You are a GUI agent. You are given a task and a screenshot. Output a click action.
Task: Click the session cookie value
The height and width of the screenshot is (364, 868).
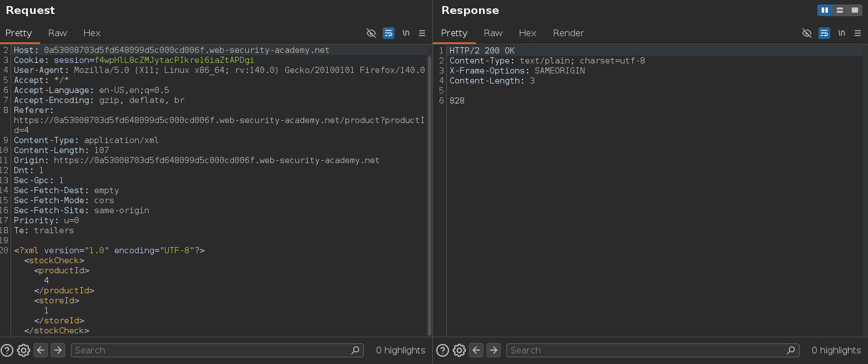[174, 60]
